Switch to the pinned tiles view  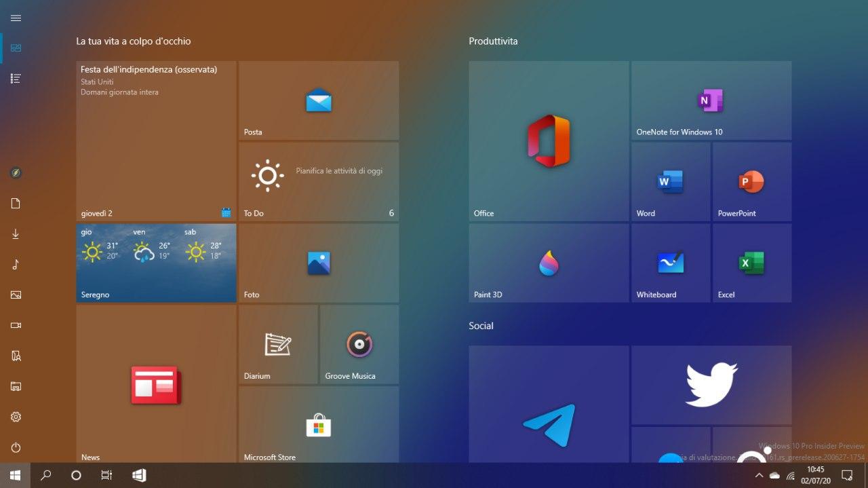point(16,48)
